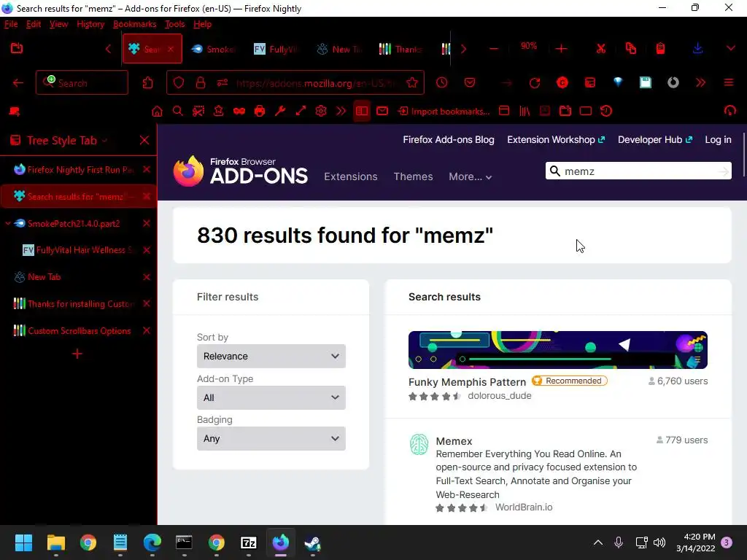
Task: Open the Extensions link
Action: click(x=351, y=176)
